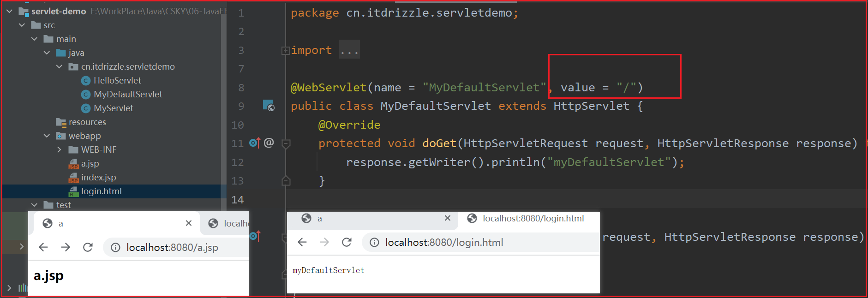This screenshot has height=298, width=868.
Task: Click the MyDefaultServlet class icon in tree
Action: click(85, 95)
